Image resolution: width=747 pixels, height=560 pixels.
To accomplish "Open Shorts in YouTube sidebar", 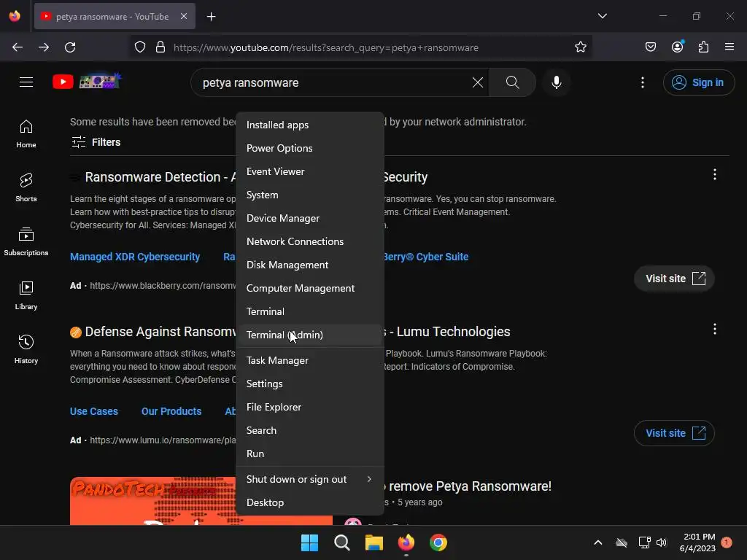I will 26,187.
